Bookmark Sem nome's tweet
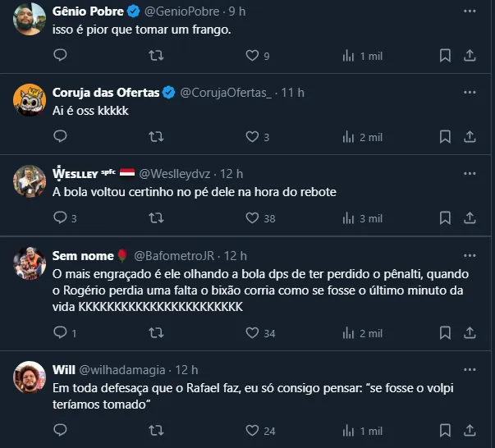The image size is (495, 448). (x=445, y=333)
